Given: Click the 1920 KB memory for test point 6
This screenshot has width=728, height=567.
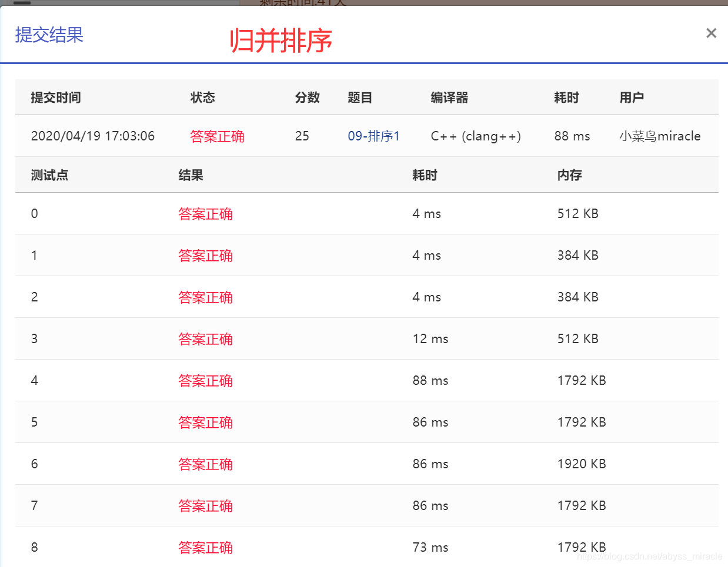Looking at the screenshot, I should coord(582,464).
